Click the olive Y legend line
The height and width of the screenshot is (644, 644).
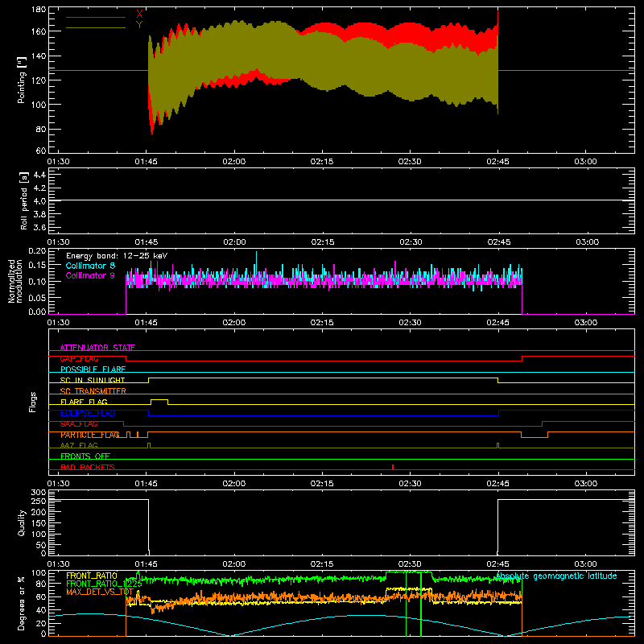96,28
